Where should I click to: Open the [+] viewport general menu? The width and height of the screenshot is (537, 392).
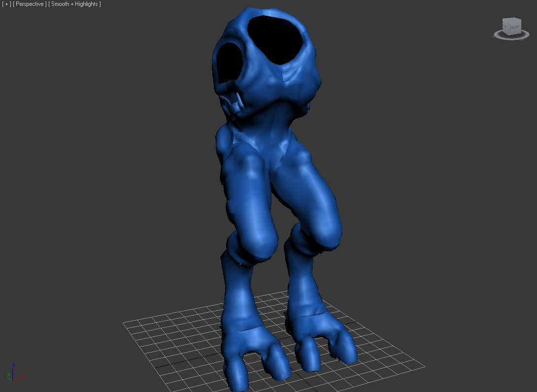click(6, 4)
